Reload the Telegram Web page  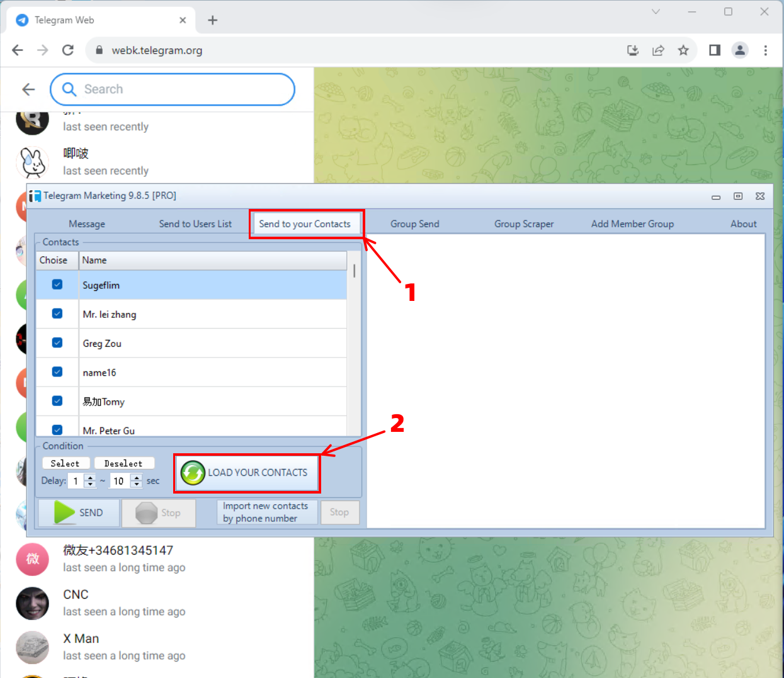68,50
